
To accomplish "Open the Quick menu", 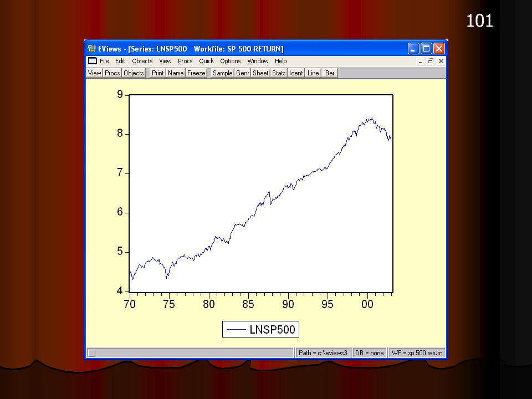I will [x=206, y=61].
